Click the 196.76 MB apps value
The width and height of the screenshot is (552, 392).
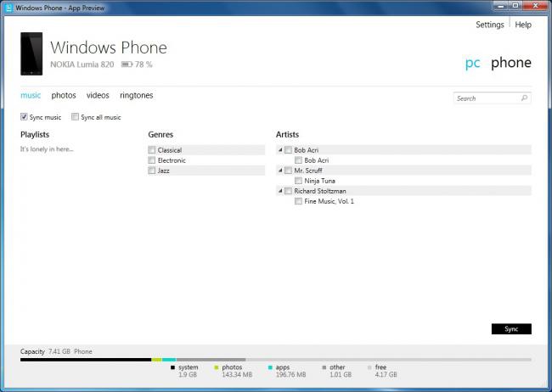[290, 375]
